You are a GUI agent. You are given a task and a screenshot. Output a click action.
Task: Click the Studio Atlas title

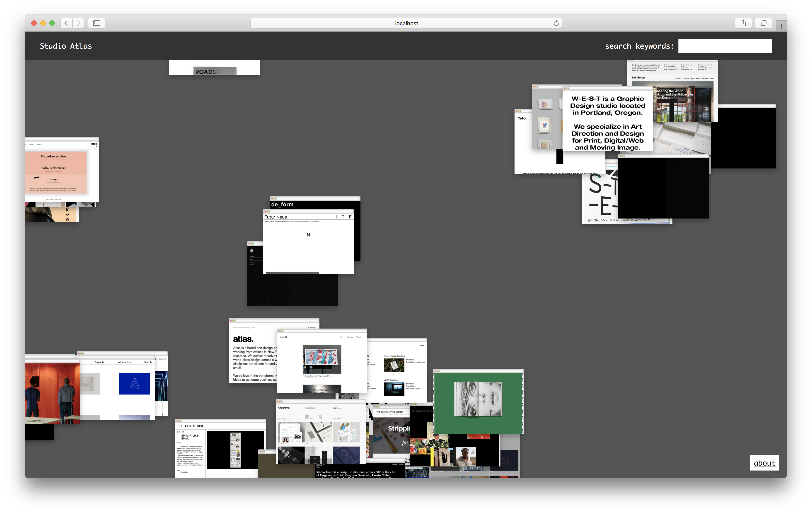tap(66, 46)
